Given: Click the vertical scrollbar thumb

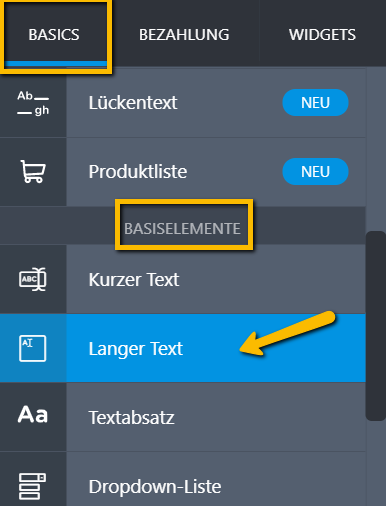Looking at the screenshot, I should [x=376, y=326].
